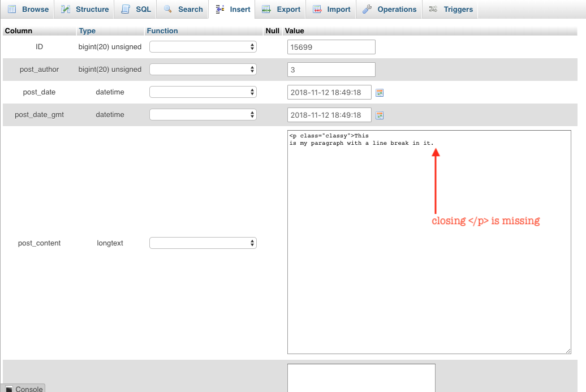Switch to the Import tab

click(331, 9)
